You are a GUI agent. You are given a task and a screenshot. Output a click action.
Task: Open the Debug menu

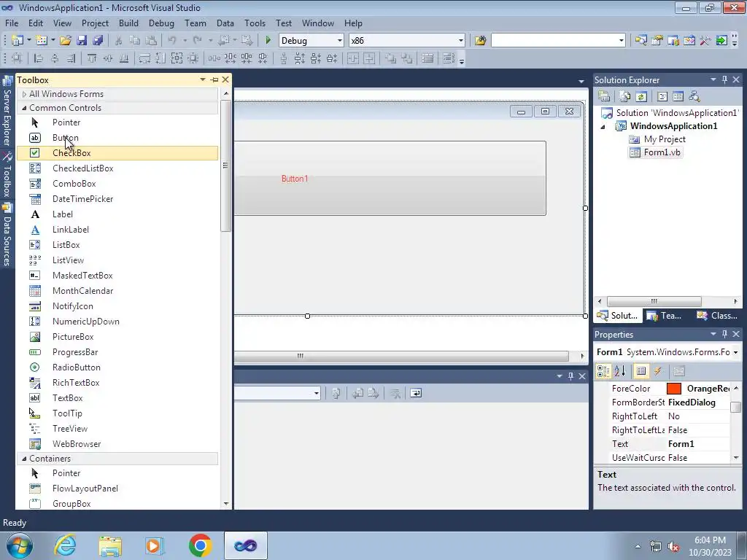[161, 23]
